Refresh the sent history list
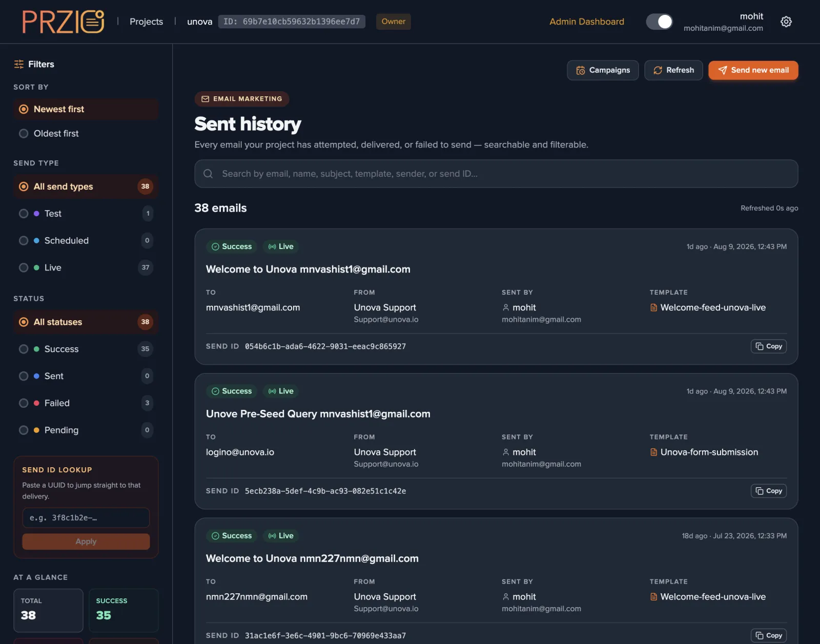820x644 pixels. (x=673, y=70)
